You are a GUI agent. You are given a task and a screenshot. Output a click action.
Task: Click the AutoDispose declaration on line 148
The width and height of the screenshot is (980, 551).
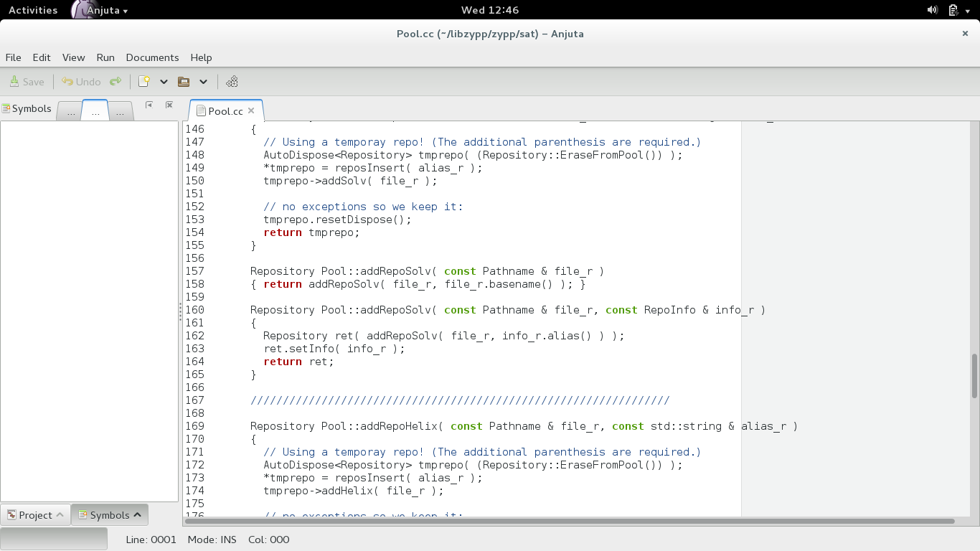tap(473, 155)
